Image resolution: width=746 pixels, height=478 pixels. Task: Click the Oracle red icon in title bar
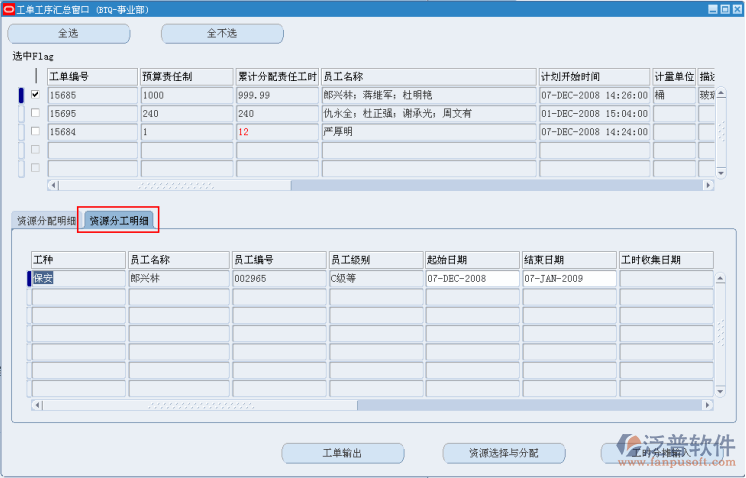pos(8,8)
